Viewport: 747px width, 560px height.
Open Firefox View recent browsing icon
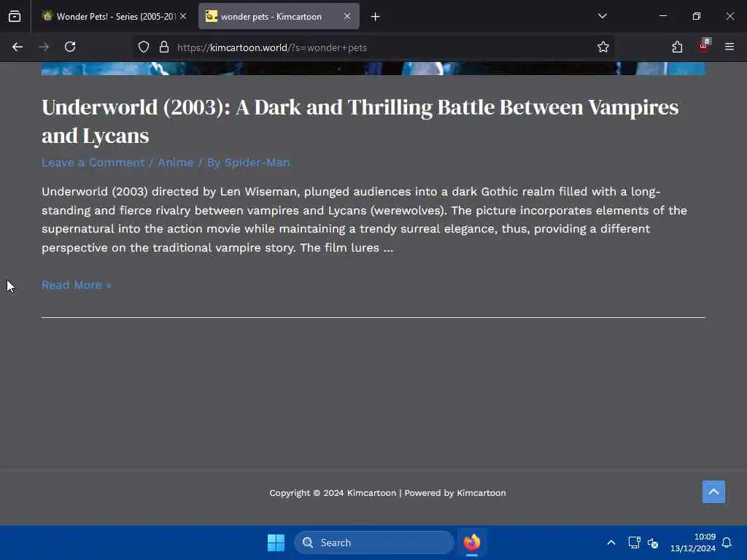[x=15, y=16]
